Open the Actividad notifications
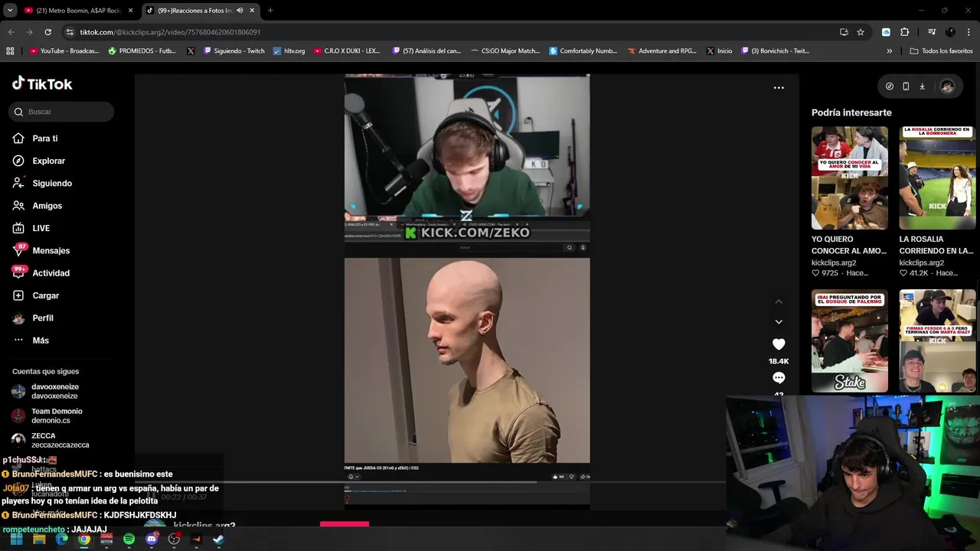Image resolution: width=980 pixels, height=551 pixels. [x=41, y=273]
